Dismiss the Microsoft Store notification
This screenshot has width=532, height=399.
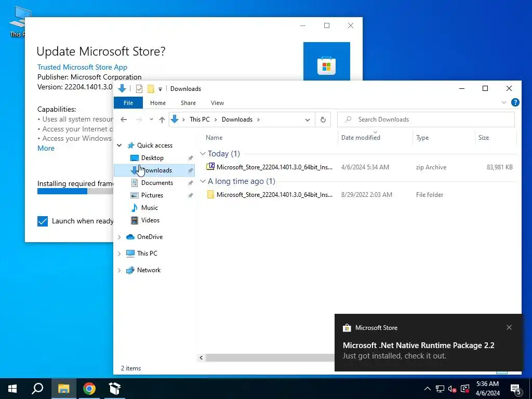(x=509, y=327)
